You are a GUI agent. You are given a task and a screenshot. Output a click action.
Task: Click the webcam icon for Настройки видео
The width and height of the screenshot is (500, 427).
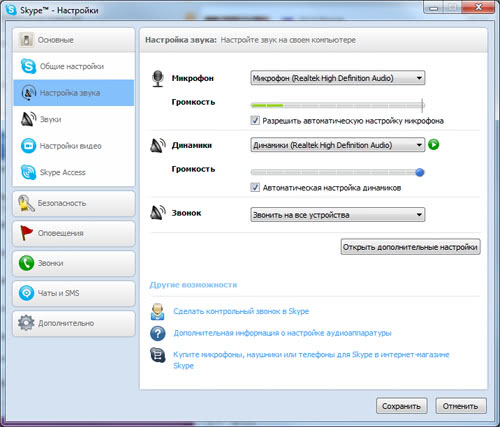28,146
